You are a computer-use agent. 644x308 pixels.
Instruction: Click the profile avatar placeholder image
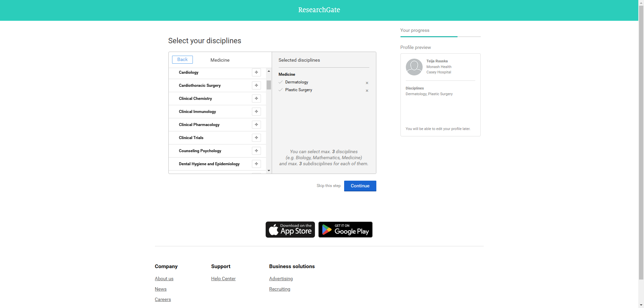(x=414, y=67)
